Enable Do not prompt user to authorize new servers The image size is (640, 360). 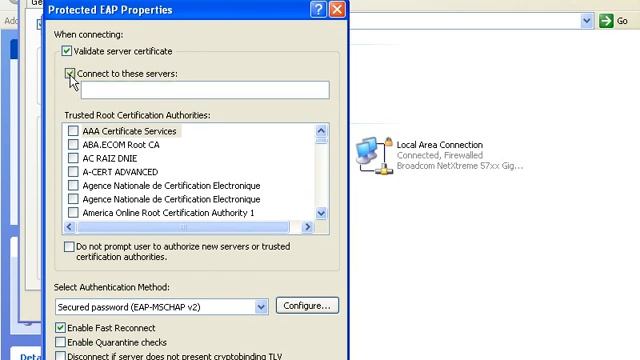point(69,247)
